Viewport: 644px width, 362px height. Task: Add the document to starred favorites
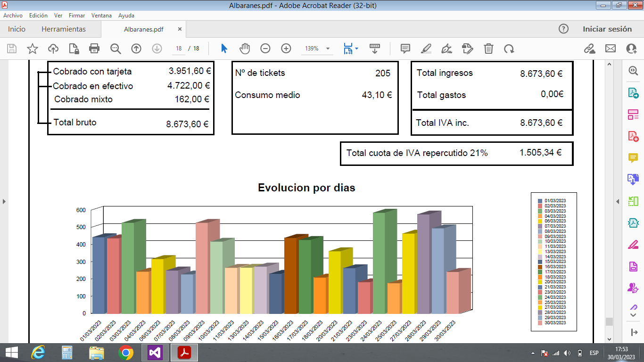click(x=32, y=49)
